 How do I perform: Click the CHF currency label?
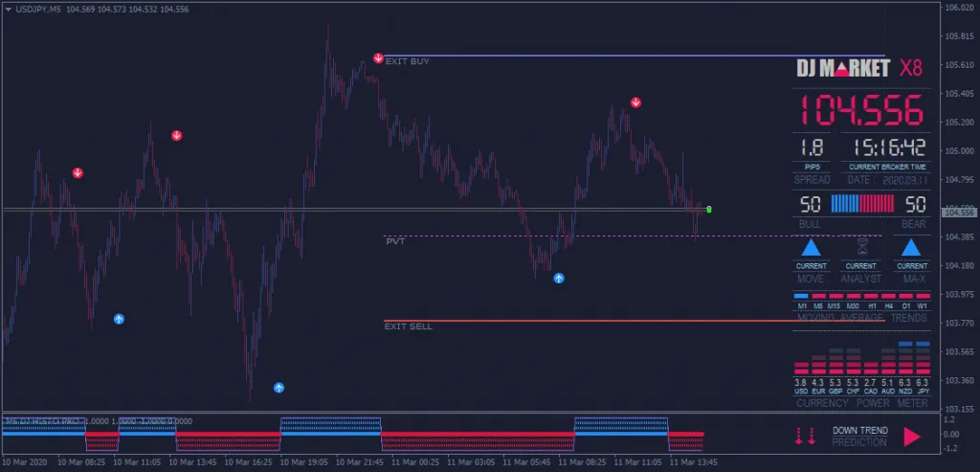(853, 392)
